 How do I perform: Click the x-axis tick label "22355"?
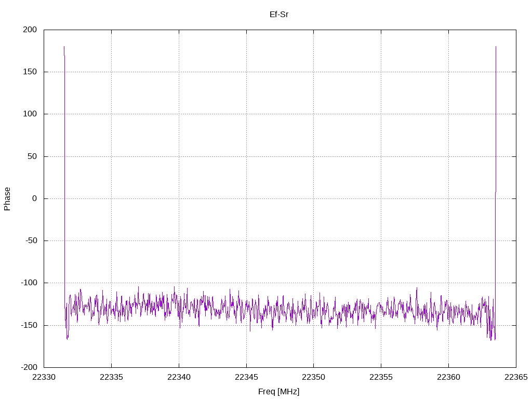[x=381, y=377]
